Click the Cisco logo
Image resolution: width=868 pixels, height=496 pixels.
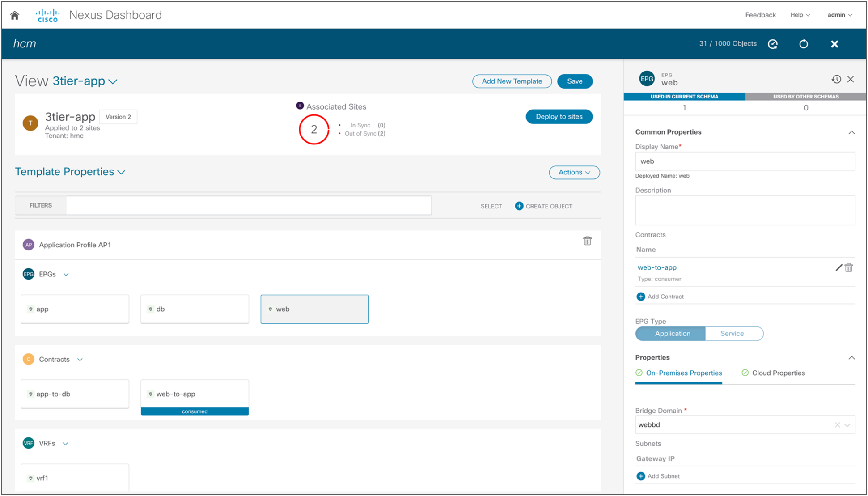point(47,15)
